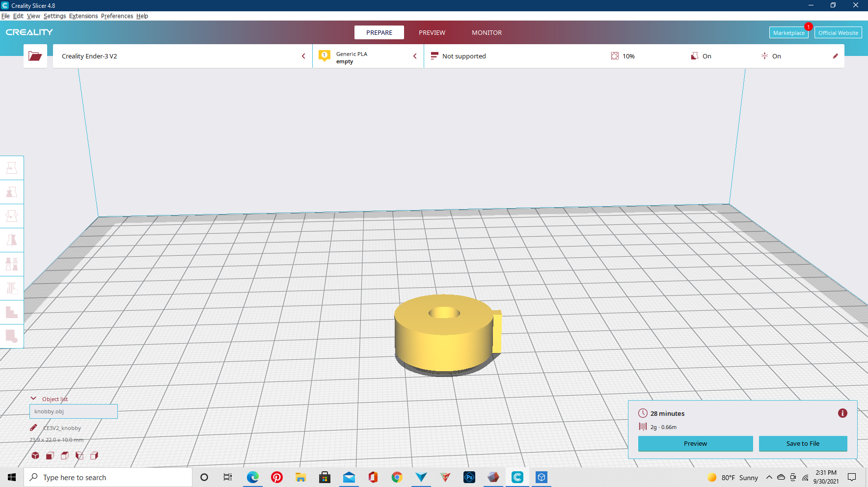Image resolution: width=868 pixels, height=487 pixels.
Task: Open Microsoft Edge from the taskbar
Action: pos(253,477)
